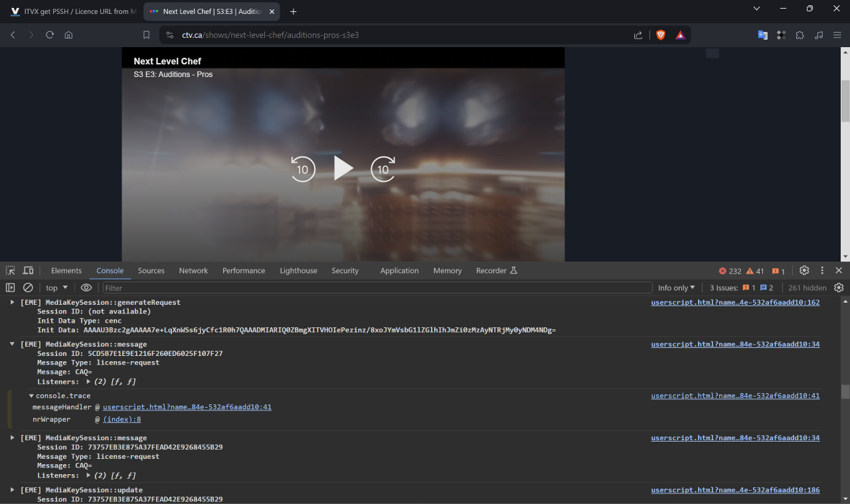Open the browser home page
The height and width of the screenshot is (504, 850).
tap(68, 35)
